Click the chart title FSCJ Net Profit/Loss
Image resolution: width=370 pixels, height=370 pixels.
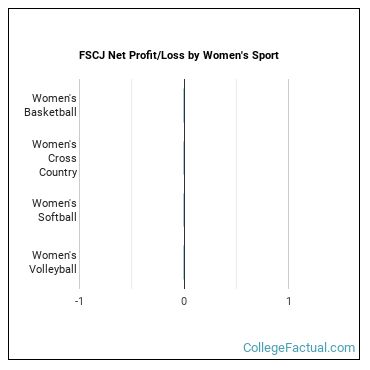[179, 55]
